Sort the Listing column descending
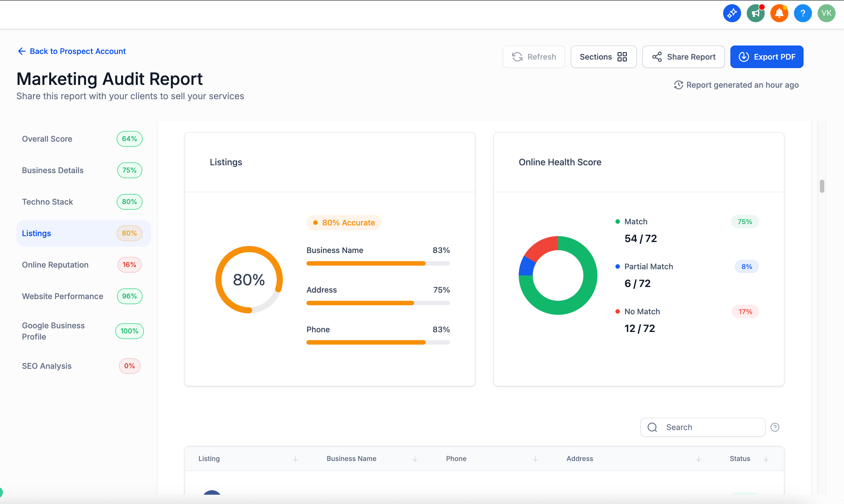The width and height of the screenshot is (844, 504). point(295,458)
